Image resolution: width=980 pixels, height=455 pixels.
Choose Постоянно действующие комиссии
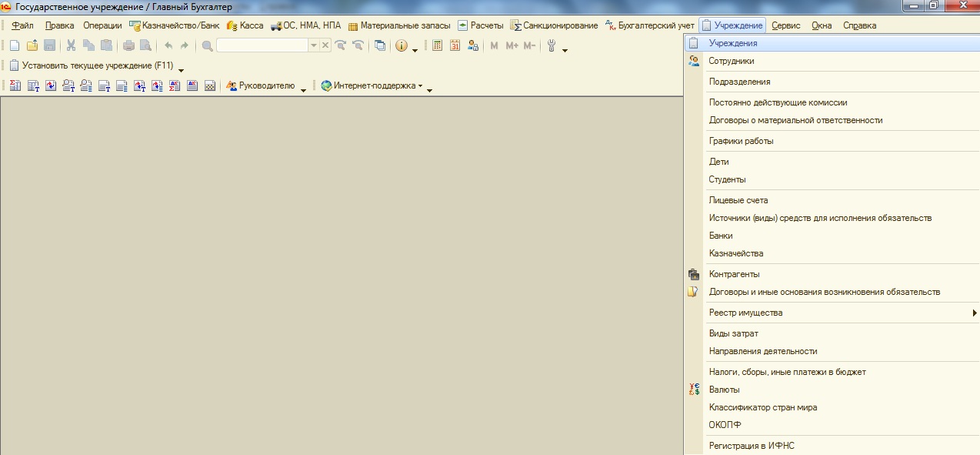tap(832, 102)
